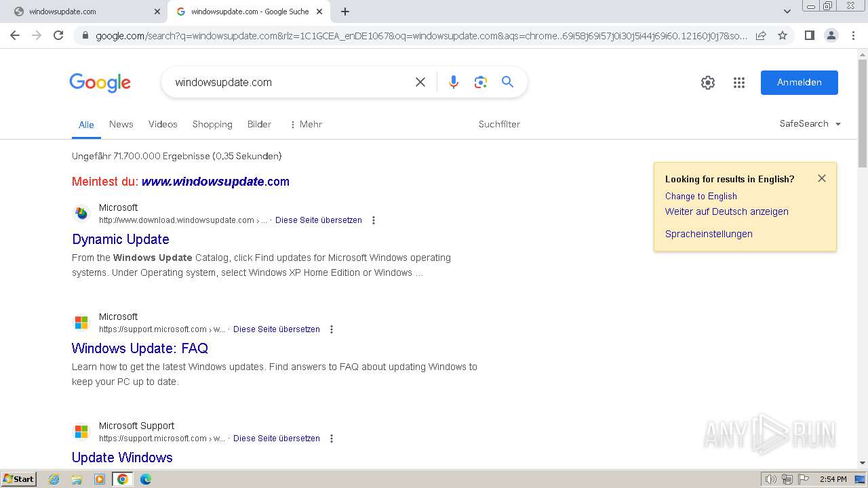
Task: Open the Dynamic Update result
Action: [x=121, y=239]
